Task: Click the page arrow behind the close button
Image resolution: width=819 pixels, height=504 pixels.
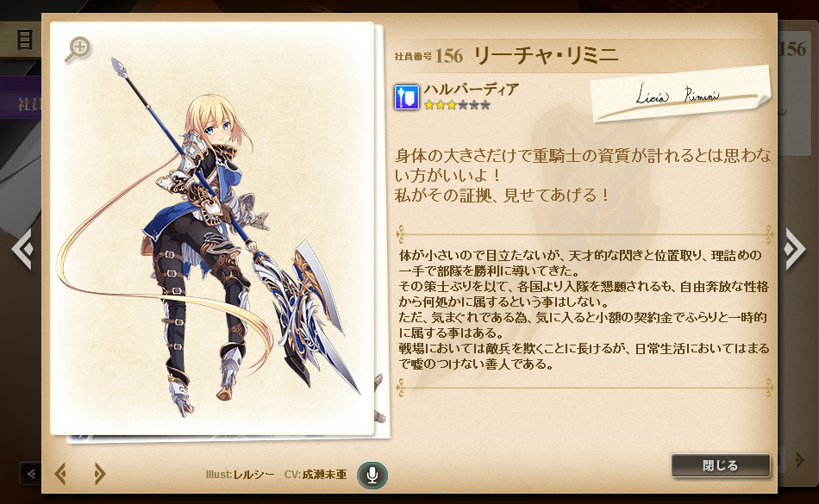Action: (798, 460)
